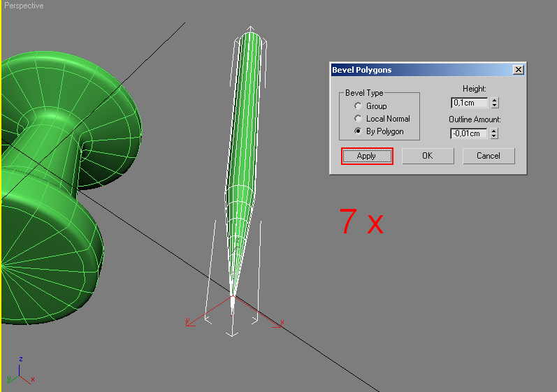The width and height of the screenshot is (557, 392).
Task: Increase the Outline Amount spinner value
Action: point(494,131)
